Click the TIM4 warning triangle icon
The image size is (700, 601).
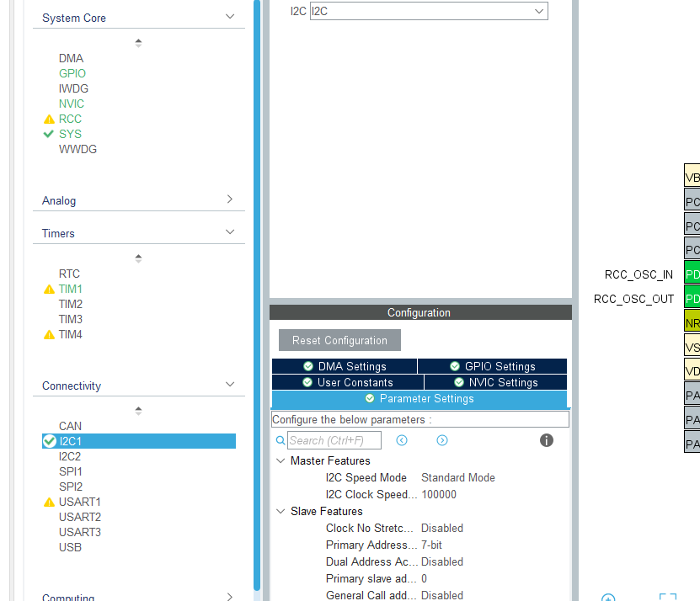click(x=49, y=335)
